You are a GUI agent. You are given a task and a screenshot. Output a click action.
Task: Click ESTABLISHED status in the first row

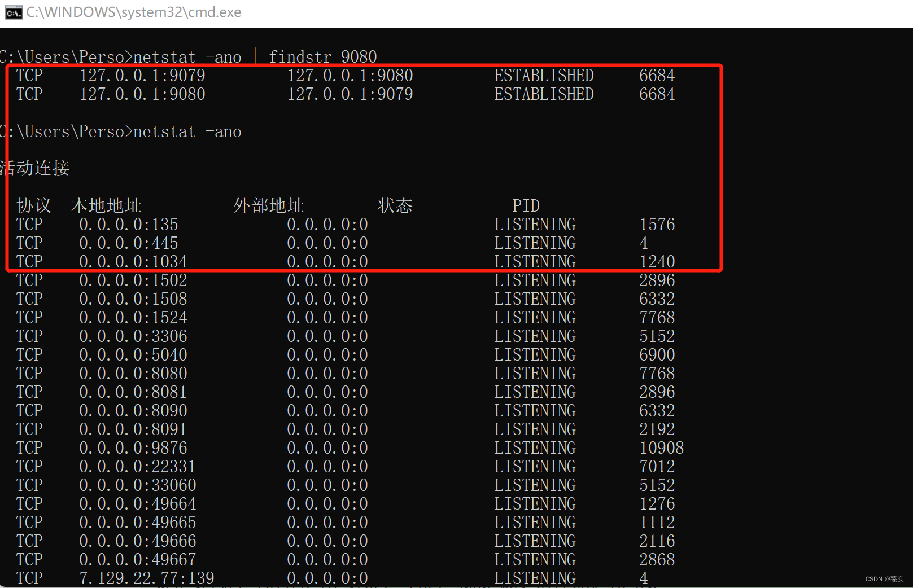(544, 76)
